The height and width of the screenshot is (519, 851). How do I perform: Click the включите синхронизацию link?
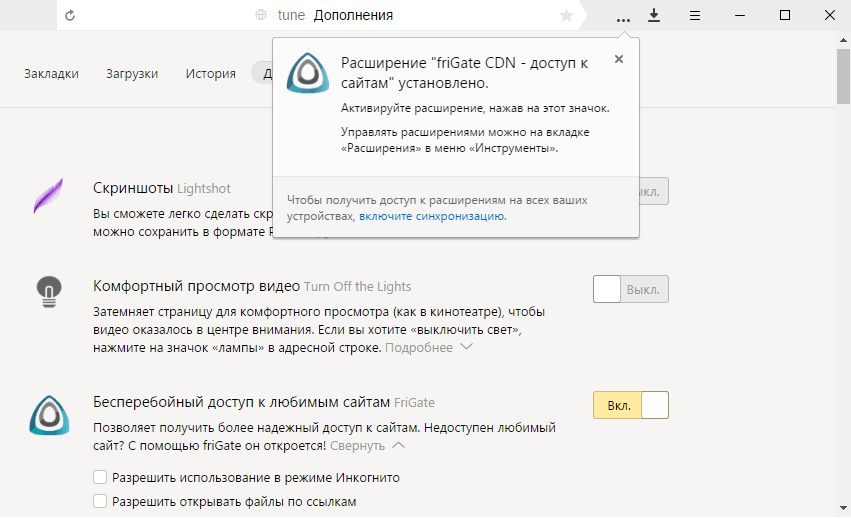431,216
